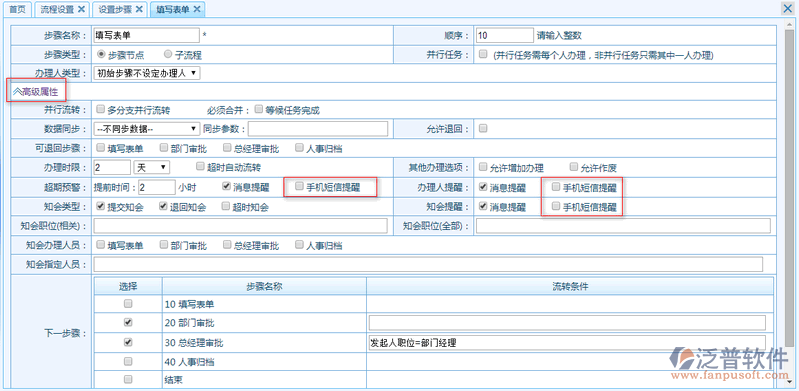
Task: Check 超时知会
Action: [226, 206]
